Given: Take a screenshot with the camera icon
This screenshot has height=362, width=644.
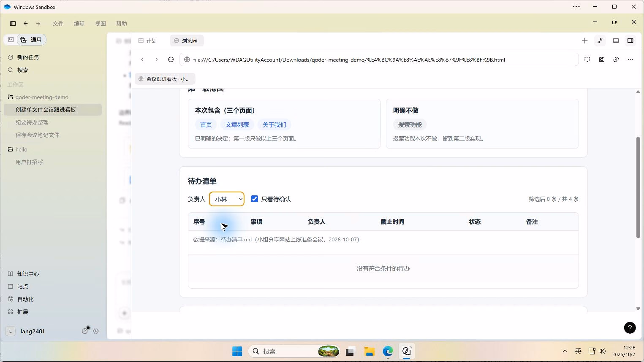Looking at the screenshot, I should [602, 59].
